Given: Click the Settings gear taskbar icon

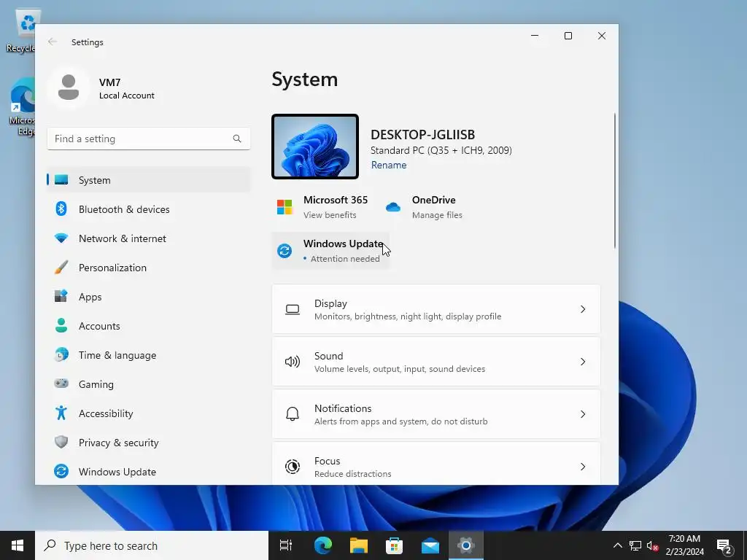Looking at the screenshot, I should [x=466, y=545].
